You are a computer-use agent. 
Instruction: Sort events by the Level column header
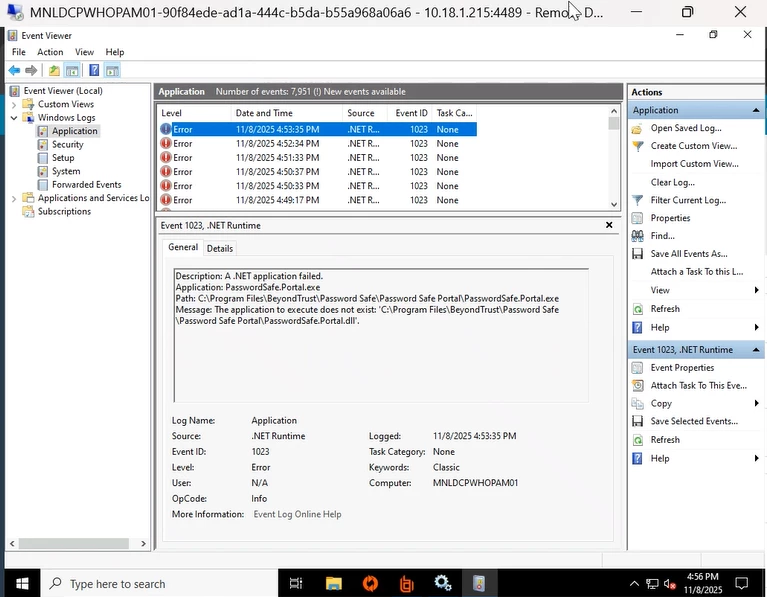[x=194, y=113]
